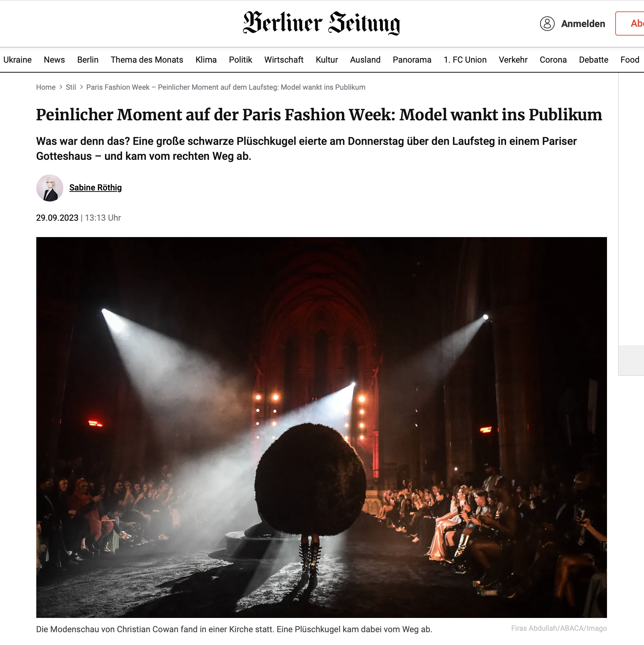Viewport: 644px width, 645px height.
Task: Open the Ukraine section
Action: 17,59
